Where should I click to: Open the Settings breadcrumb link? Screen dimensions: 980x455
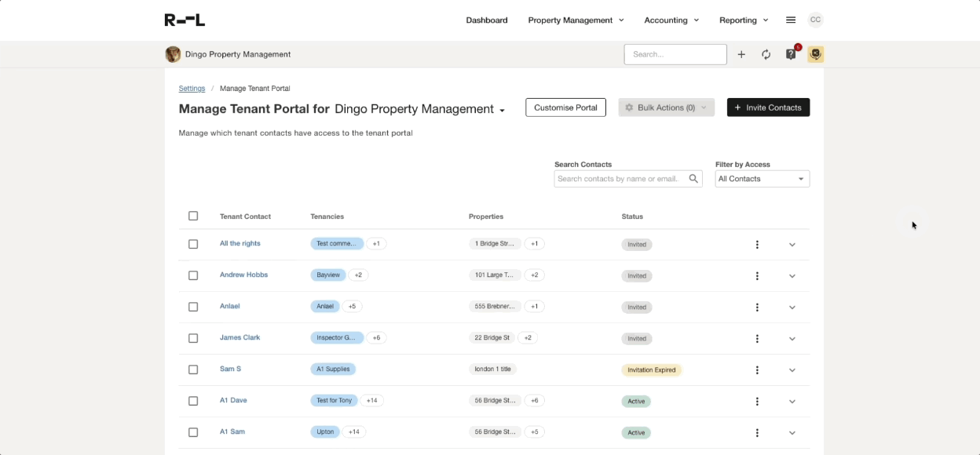tap(192, 88)
